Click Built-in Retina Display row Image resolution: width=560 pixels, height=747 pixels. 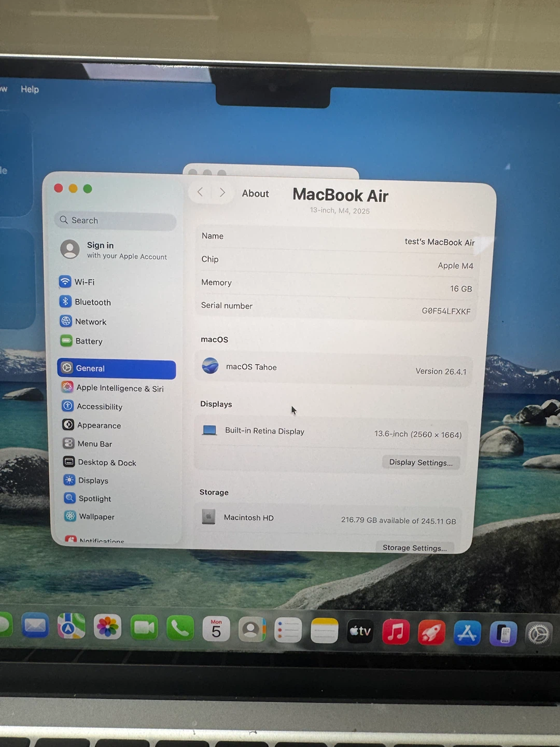331,432
